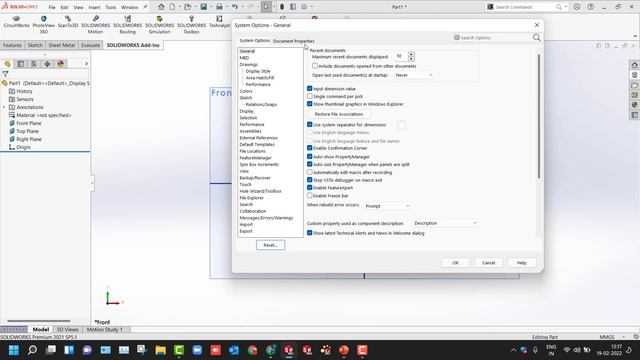Click the filter funnel icon in FeatureManager
Screen dimensions: 640x360
pos(5,74)
